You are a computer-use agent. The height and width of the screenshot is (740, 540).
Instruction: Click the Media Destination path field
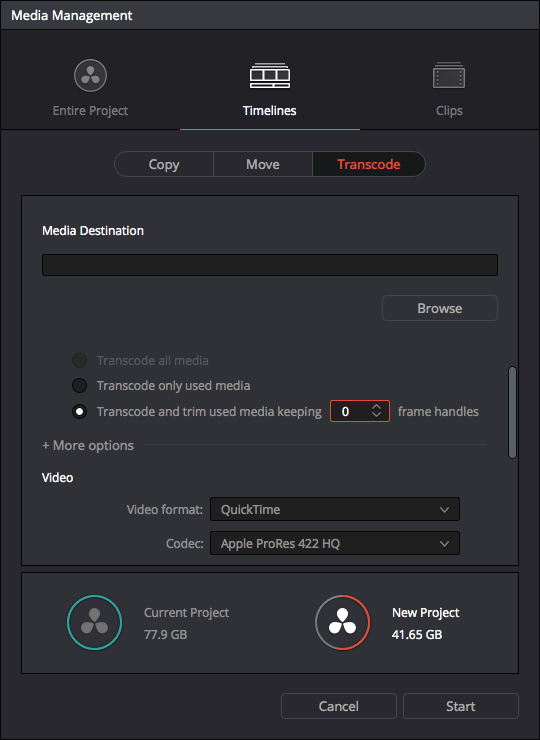point(270,265)
